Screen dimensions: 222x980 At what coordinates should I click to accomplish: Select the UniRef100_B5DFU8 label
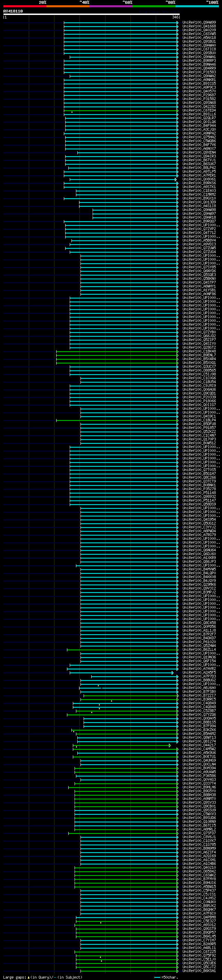[199, 424]
